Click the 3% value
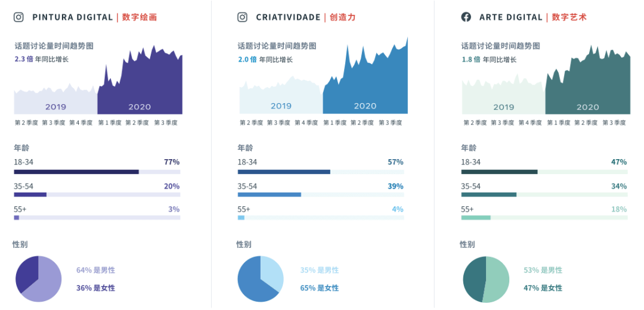 [174, 209]
